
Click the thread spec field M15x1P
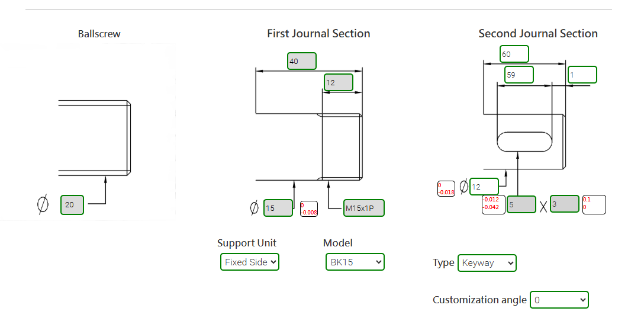pyautogui.click(x=364, y=208)
